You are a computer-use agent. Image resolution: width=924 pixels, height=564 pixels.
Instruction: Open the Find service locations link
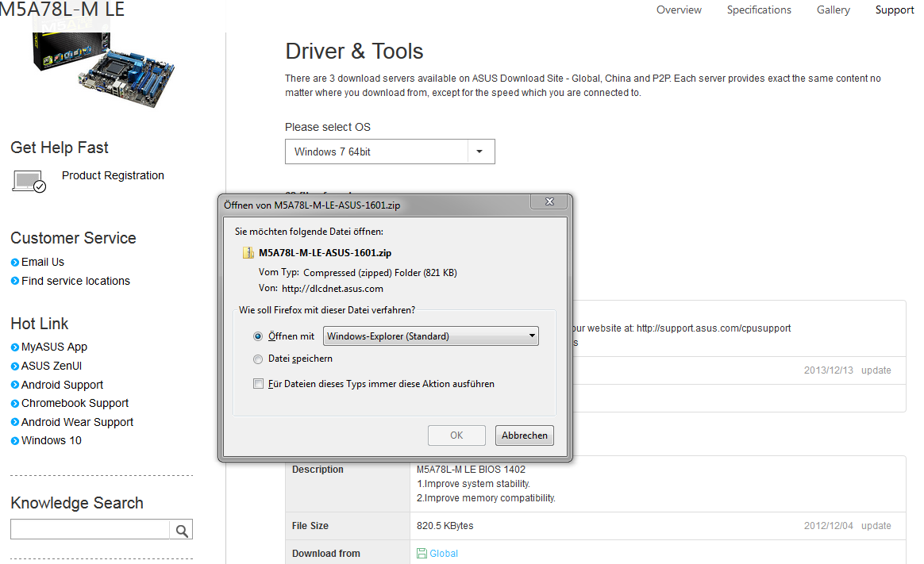tap(75, 282)
